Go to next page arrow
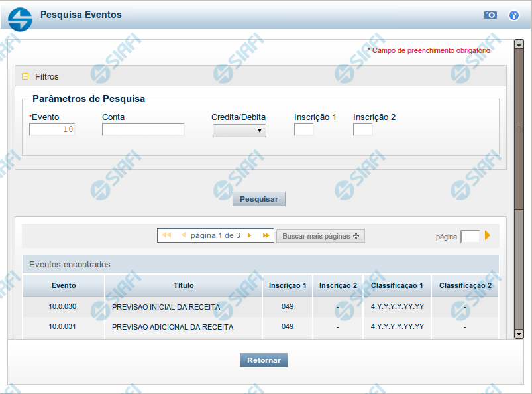This screenshot has height=394, width=532. click(250, 235)
